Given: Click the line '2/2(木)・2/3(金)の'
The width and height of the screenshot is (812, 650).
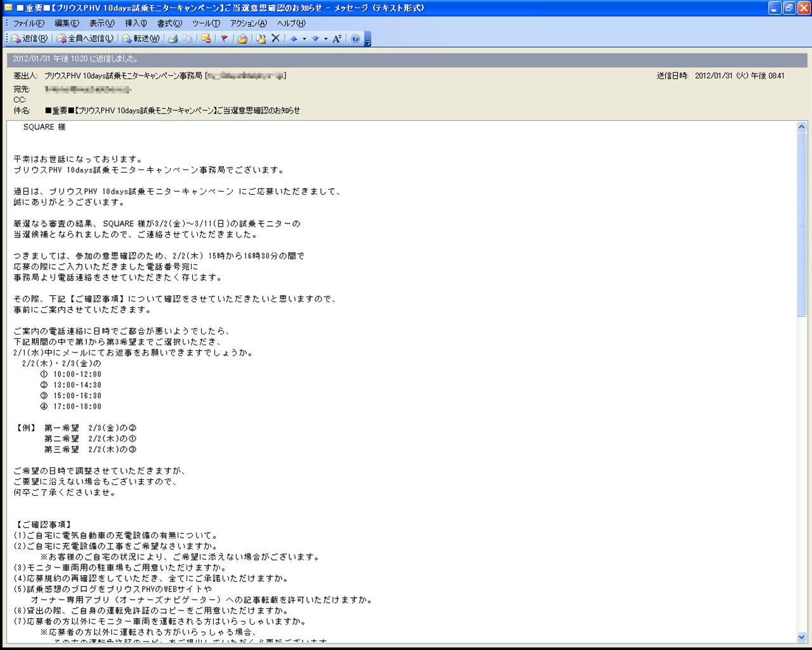Looking at the screenshot, I should click(62, 364).
